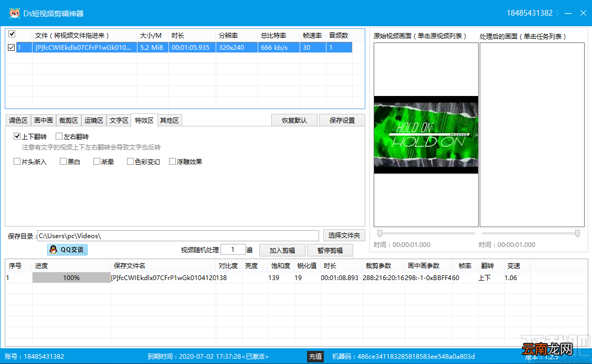Click the 恢复默认 button
The image size is (592, 364).
[x=294, y=120]
